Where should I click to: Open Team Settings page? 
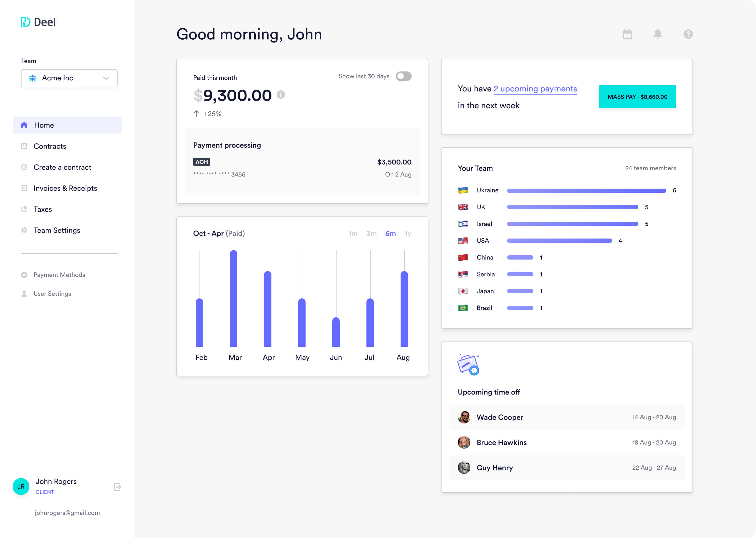point(57,230)
